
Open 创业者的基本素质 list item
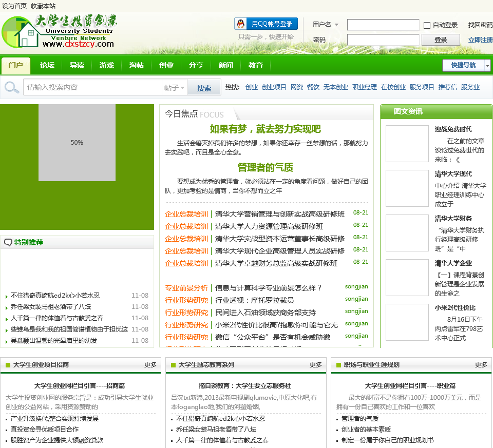tap(366, 429)
